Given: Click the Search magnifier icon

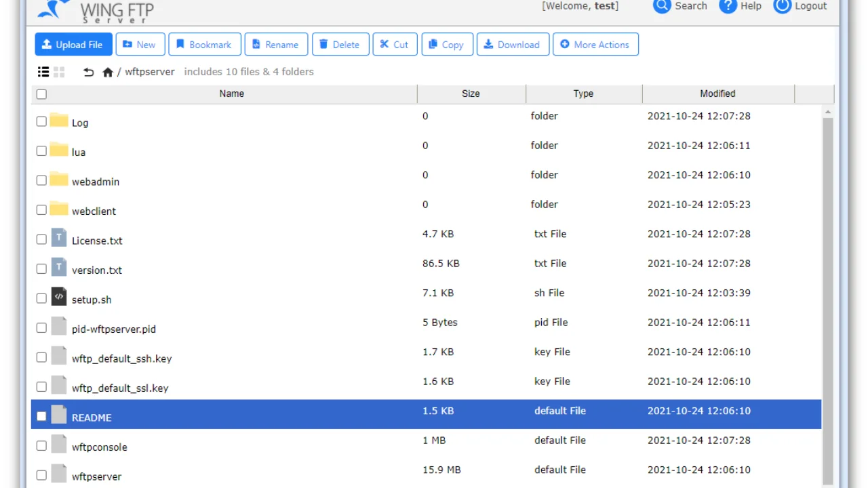Looking at the screenshot, I should point(661,5).
